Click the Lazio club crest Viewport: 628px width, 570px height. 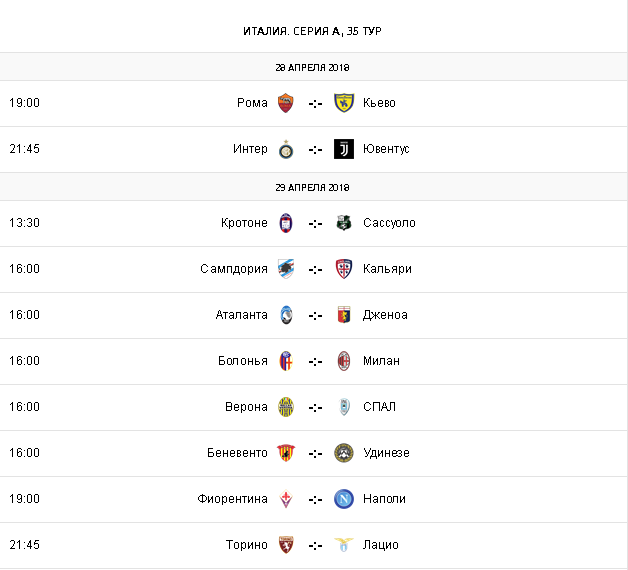[x=344, y=545]
